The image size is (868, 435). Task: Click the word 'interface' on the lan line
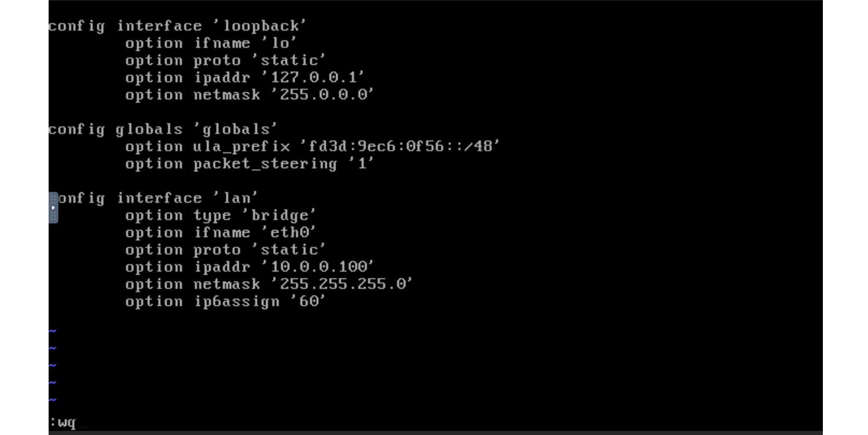tap(159, 198)
